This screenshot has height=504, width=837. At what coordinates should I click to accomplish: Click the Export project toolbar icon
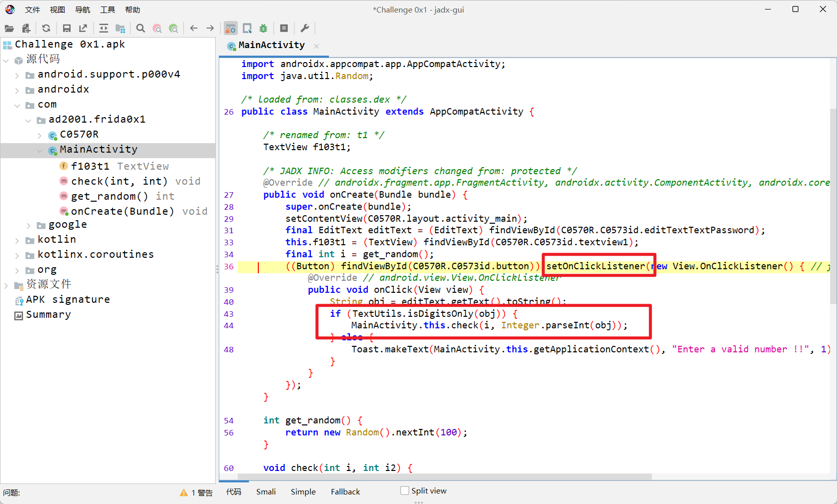point(83,29)
